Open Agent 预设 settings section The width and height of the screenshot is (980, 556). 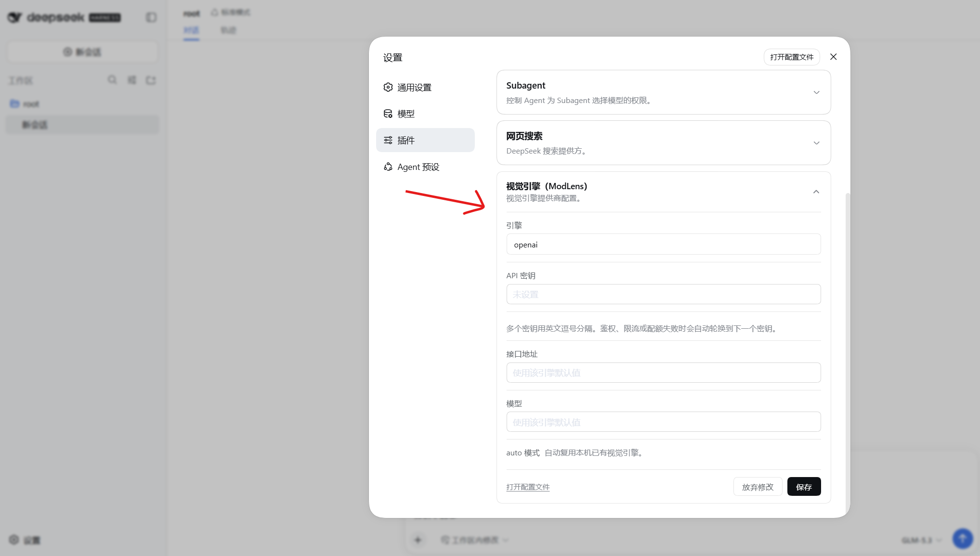tap(425, 167)
